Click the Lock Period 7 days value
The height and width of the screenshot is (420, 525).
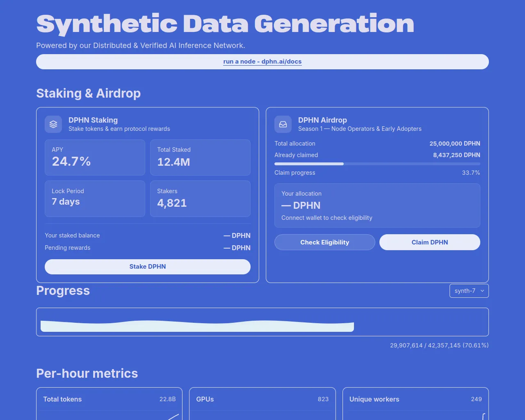click(66, 202)
